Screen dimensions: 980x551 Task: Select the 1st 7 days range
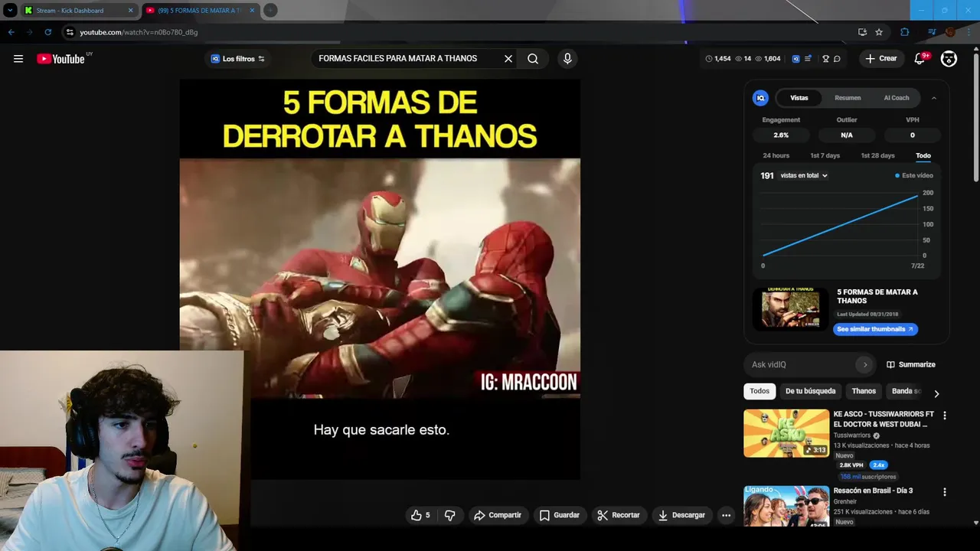pos(825,155)
